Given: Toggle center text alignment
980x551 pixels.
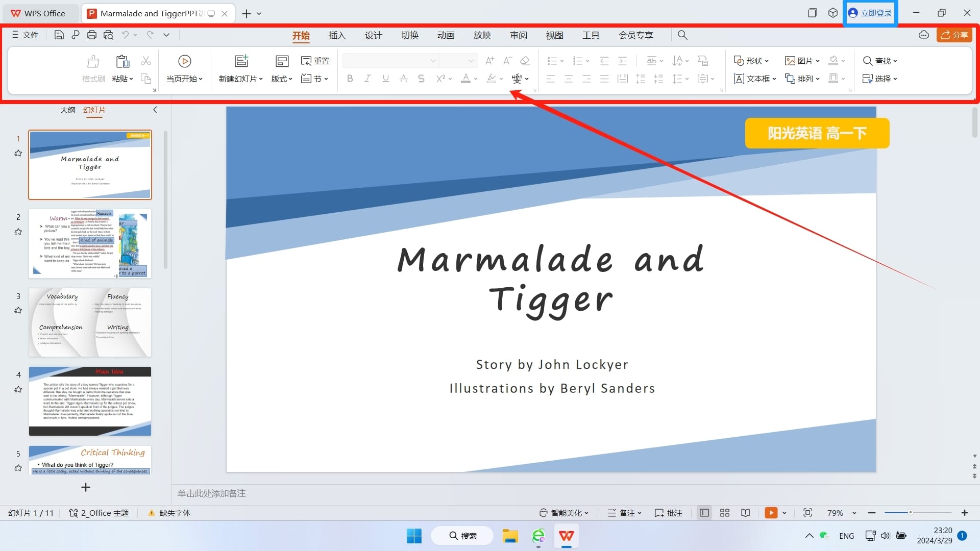Looking at the screenshot, I should pyautogui.click(x=569, y=79).
